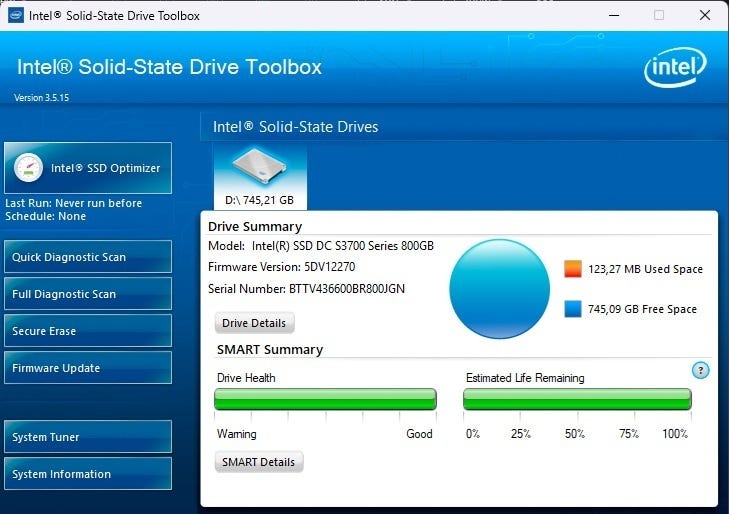Click the 'Good' label under Drive Health
Image resolution: width=729 pixels, height=514 pixels.
click(419, 434)
